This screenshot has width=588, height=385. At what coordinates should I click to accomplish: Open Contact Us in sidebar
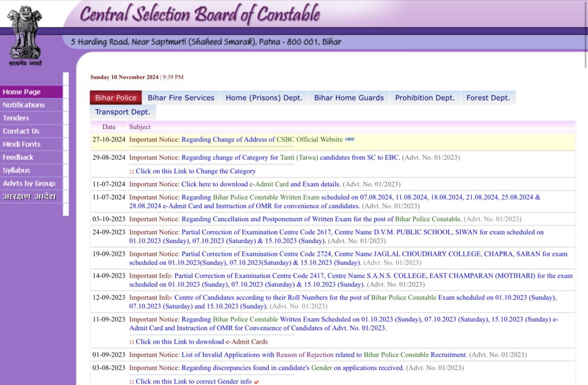[32, 132]
